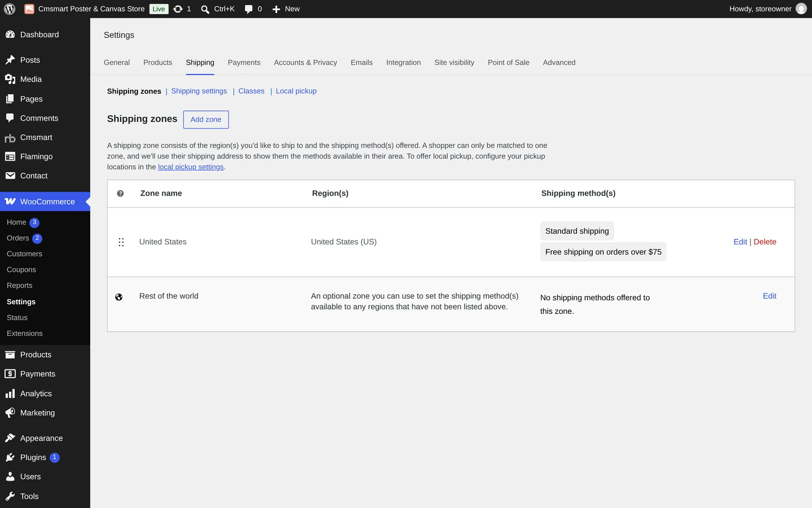Image resolution: width=812 pixels, height=508 pixels.
Task: Edit the Rest of the world zone
Action: tap(769, 296)
